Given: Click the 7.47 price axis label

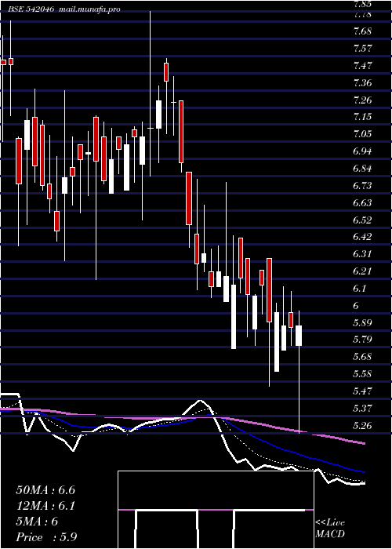Looking at the screenshot, I should pyautogui.click(x=362, y=65).
